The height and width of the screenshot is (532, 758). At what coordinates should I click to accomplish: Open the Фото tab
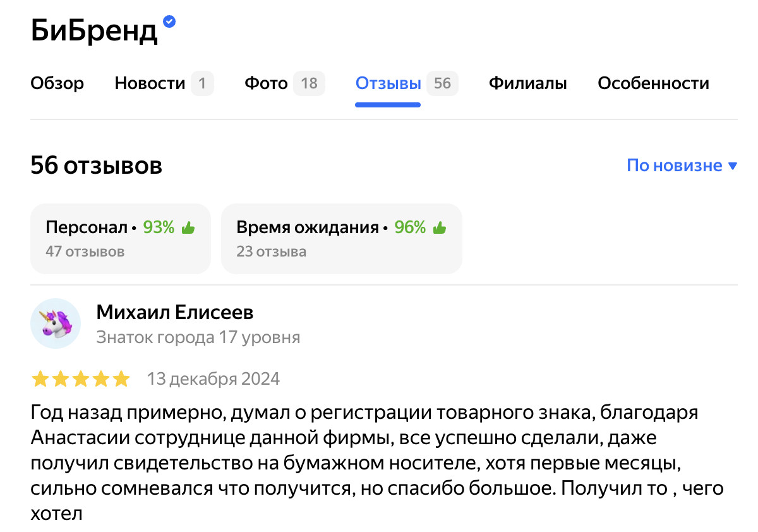click(x=266, y=83)
